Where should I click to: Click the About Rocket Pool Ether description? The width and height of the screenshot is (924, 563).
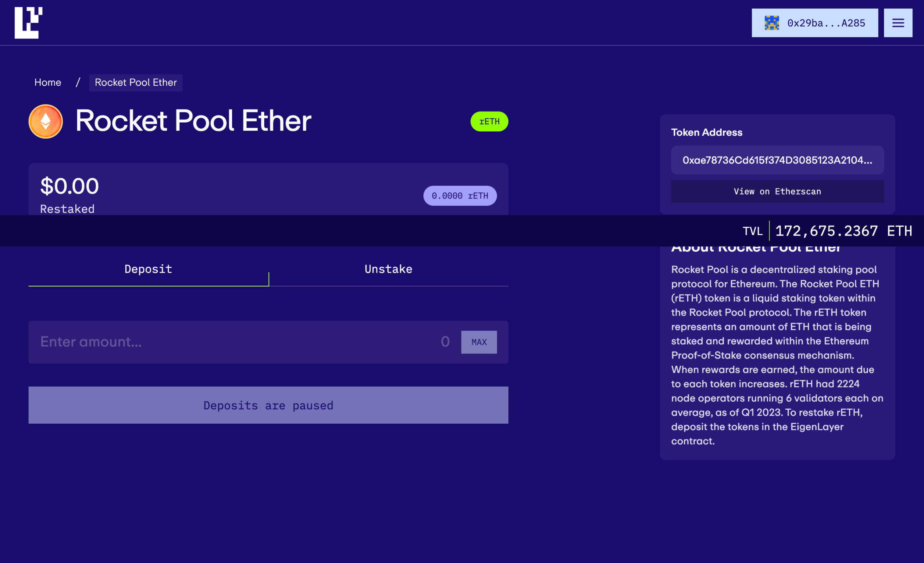(x=777, y=355)
